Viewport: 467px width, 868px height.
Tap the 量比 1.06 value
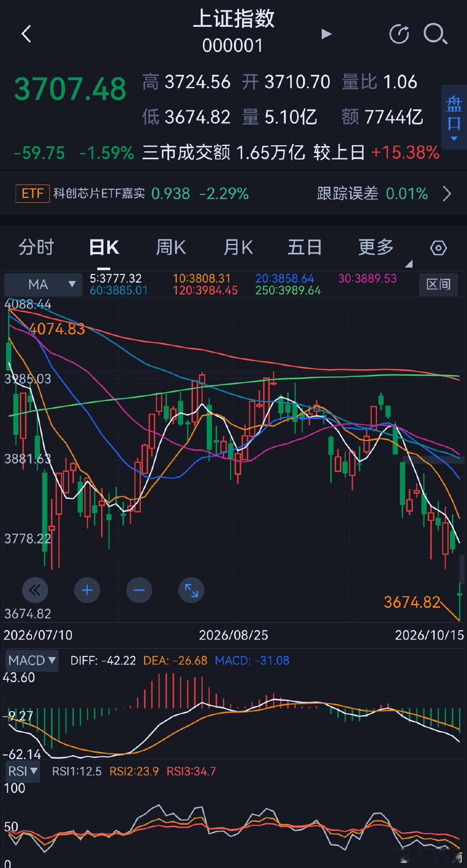pos(379,82)
